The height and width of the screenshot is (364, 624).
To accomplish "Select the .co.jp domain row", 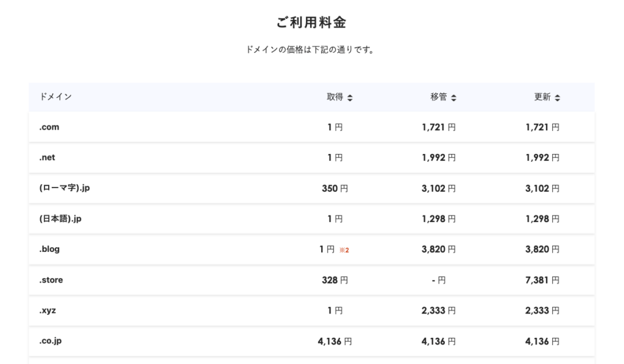I will tap(51, 341).
